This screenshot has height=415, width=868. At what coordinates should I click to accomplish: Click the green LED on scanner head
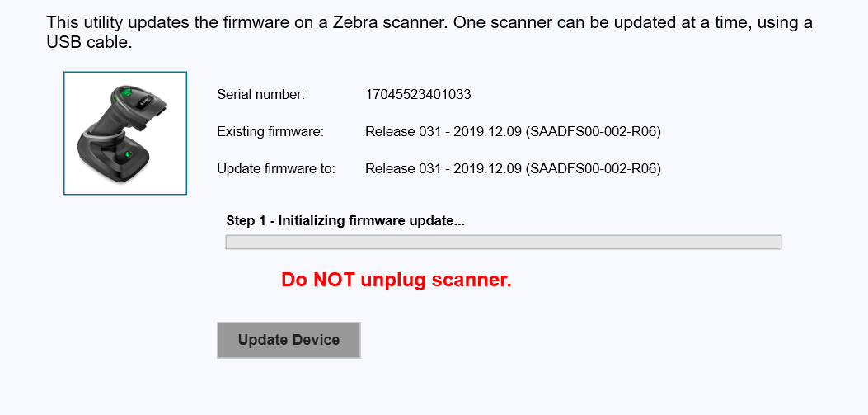pyautogui.click(x=126, y=94)
